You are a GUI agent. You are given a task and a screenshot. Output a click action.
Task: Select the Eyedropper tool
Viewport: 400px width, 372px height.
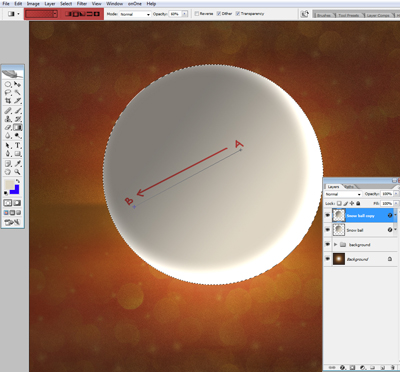click(x=17, y=164)
